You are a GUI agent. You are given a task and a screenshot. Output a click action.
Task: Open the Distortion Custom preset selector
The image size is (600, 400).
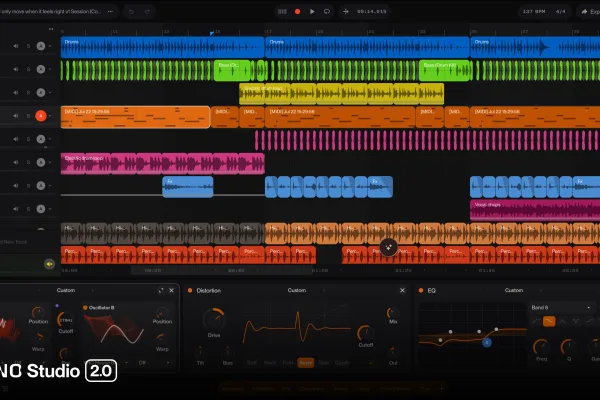(297, 291)
